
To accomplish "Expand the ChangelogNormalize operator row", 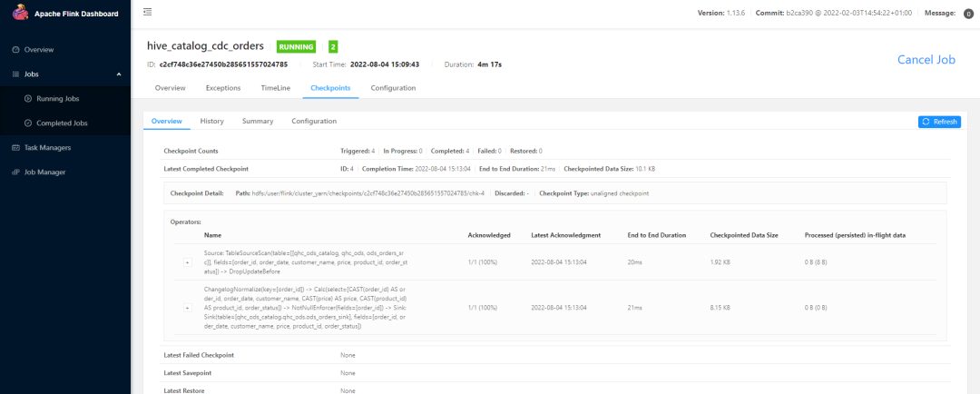I will (x=188, y=308).
